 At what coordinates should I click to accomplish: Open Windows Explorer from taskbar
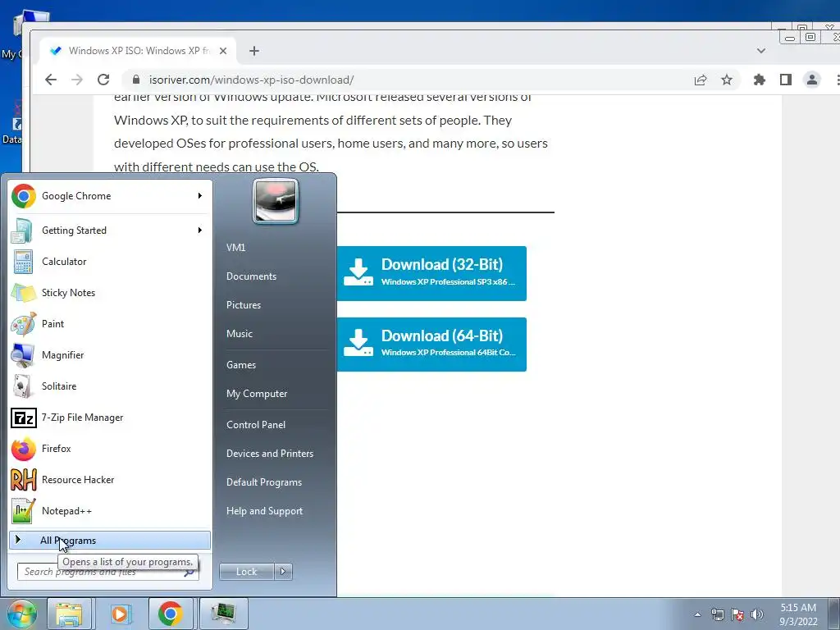coord(69,614)
